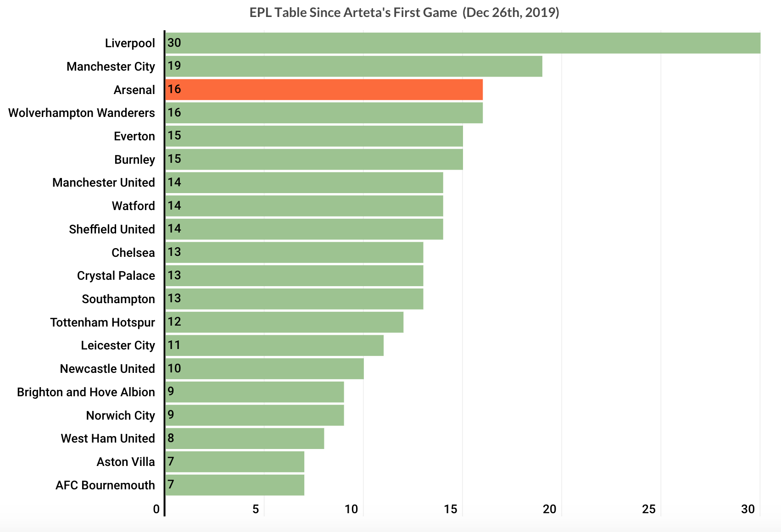The image size is (781, 532).
Task: Click the Watford team label
Action: (133, 206)
